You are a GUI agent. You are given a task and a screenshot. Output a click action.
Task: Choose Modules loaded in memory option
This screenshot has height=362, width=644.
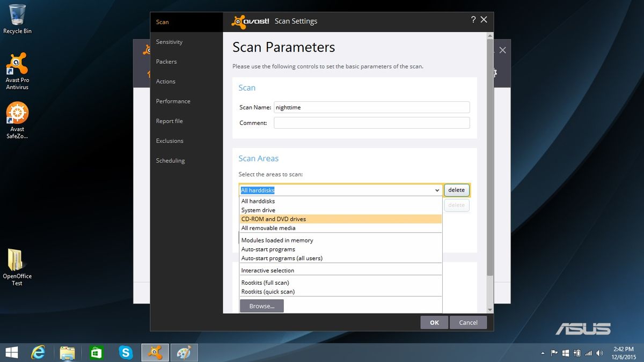tap(340, 240)
